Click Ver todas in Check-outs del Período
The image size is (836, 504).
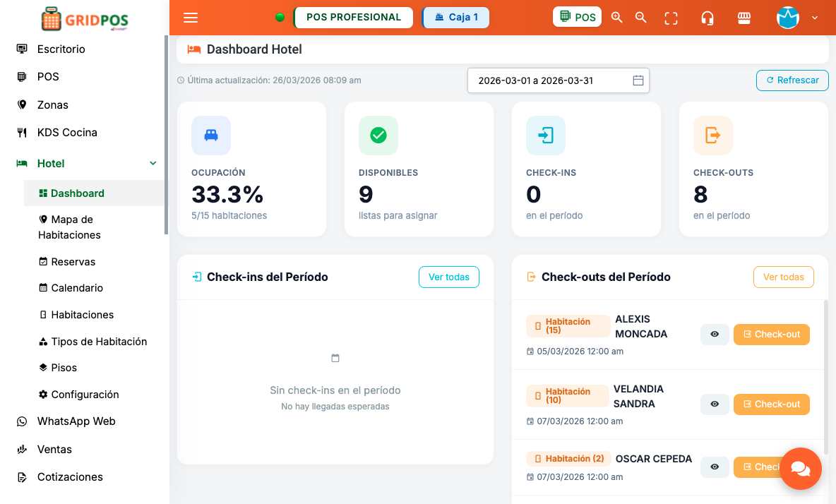point(783,277)
